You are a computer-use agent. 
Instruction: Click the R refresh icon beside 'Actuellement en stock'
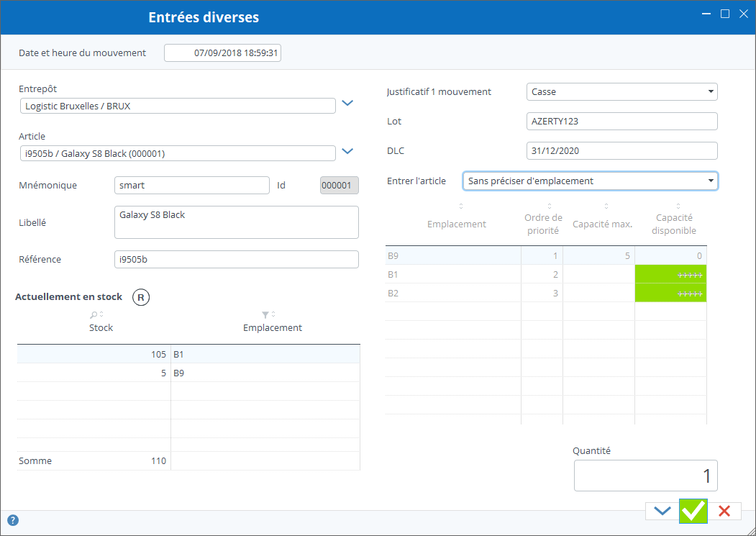[140, 296]
